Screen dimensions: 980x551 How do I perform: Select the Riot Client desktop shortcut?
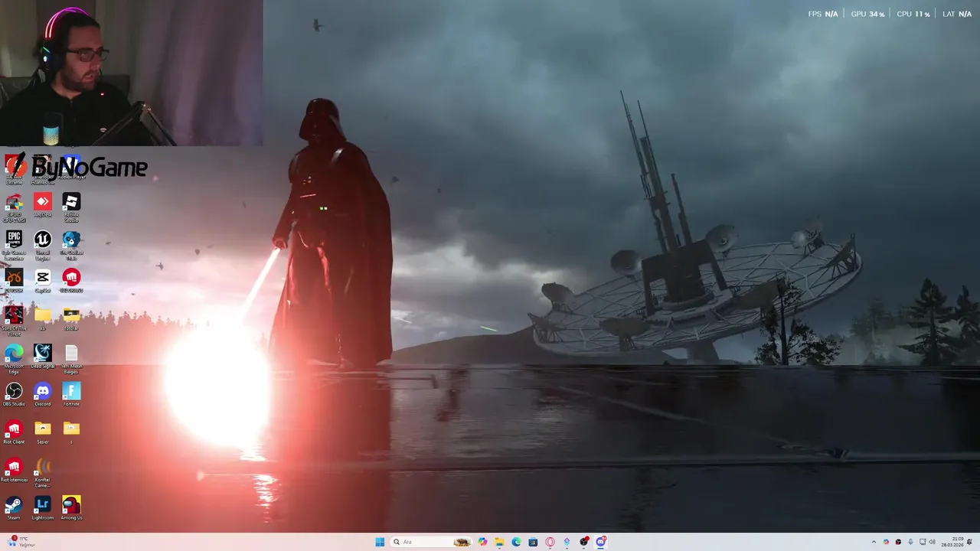(x=14, y=432)
